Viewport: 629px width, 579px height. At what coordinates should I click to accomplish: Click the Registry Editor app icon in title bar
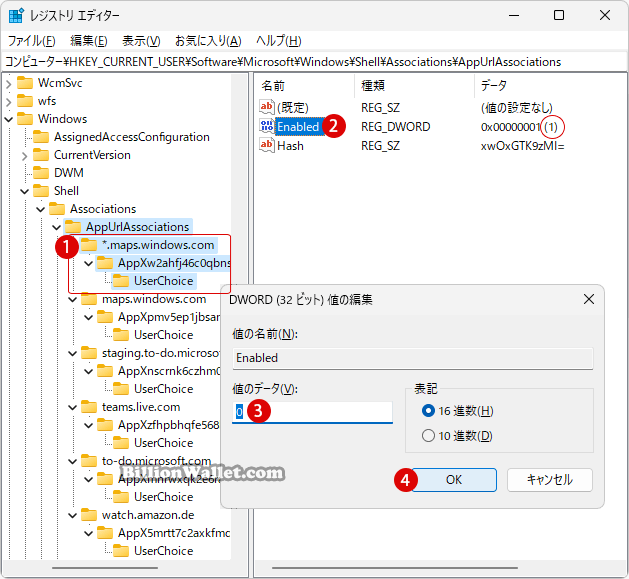coord(16,15)
